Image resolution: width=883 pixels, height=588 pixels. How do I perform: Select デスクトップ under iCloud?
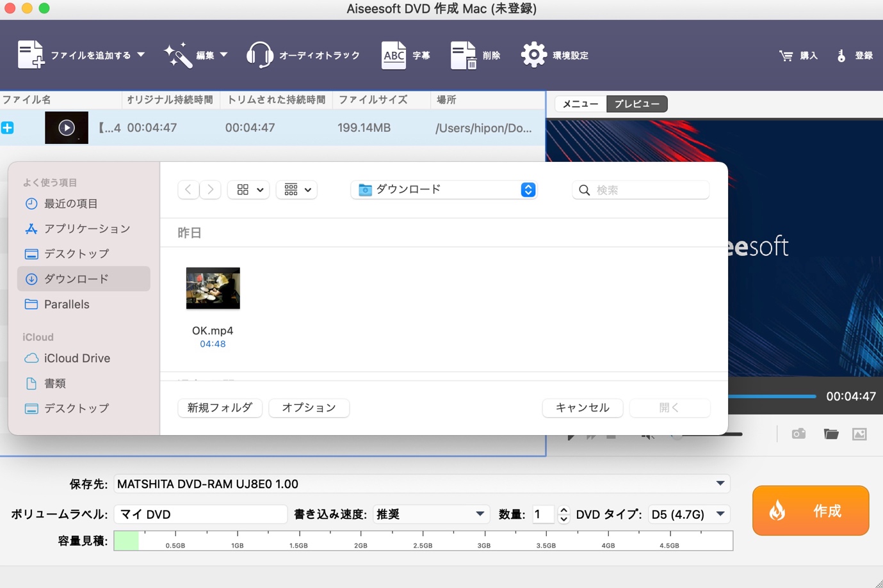84,408
